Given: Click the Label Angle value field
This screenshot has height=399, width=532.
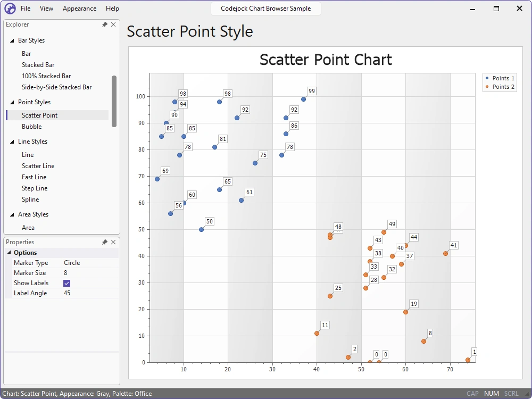Looking at the screenshot, I should click(90, 293).
